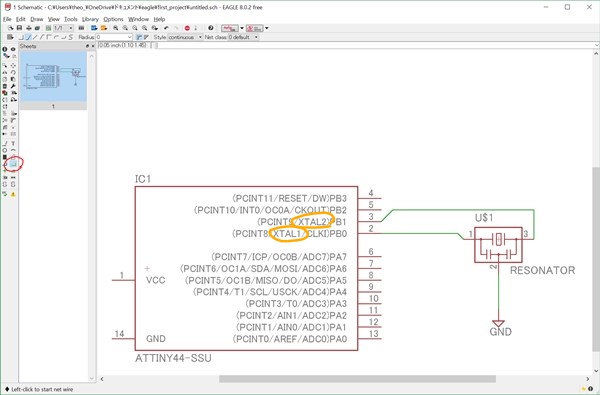Screen dimensions: 600x395
Task: Select the highlighted second wire bend style
Action: pyautogui.click(x=28, y=37)
